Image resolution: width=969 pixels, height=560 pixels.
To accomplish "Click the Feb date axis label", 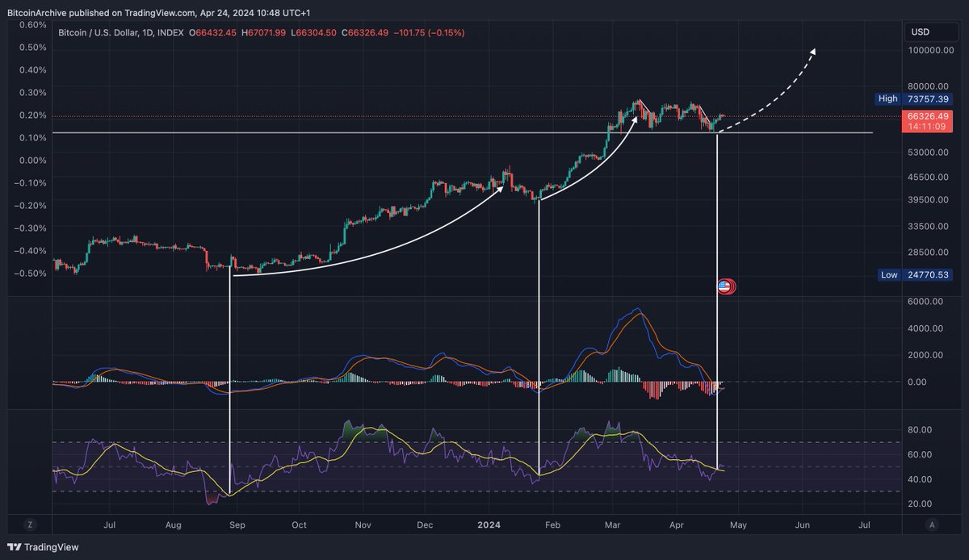I will [552, 524].
